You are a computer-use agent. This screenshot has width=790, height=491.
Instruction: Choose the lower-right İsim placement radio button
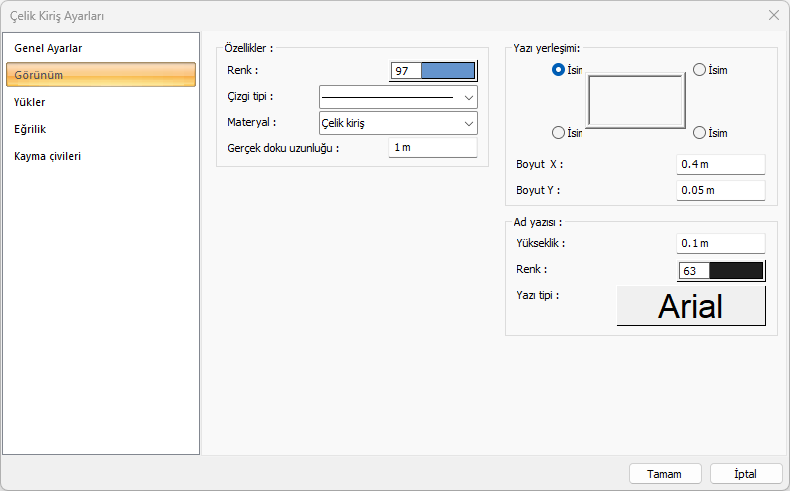(699, 132)
